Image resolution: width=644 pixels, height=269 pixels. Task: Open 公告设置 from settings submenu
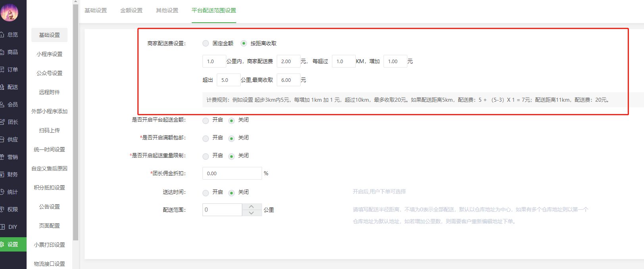[x=49, y=207]
